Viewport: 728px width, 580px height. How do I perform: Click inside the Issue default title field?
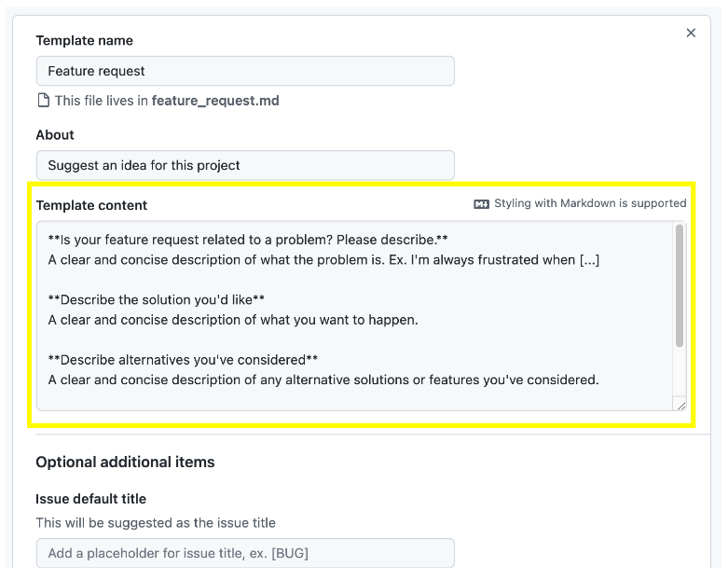[245, 553]
